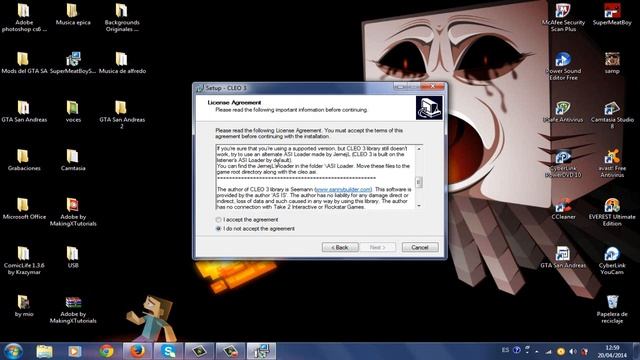Screen dimensions: 640x360
Task: Select "I do not accept the agreement" option
Action: click(218, 229)
